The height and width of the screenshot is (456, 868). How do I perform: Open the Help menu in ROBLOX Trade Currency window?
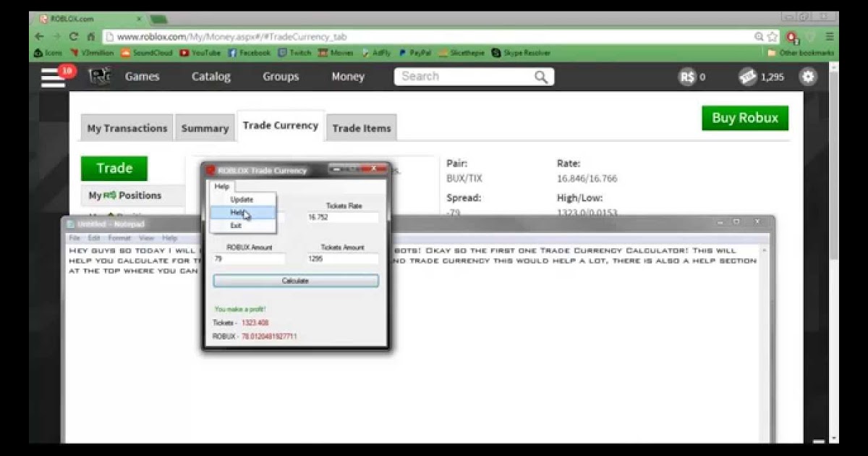click(221, 186)
